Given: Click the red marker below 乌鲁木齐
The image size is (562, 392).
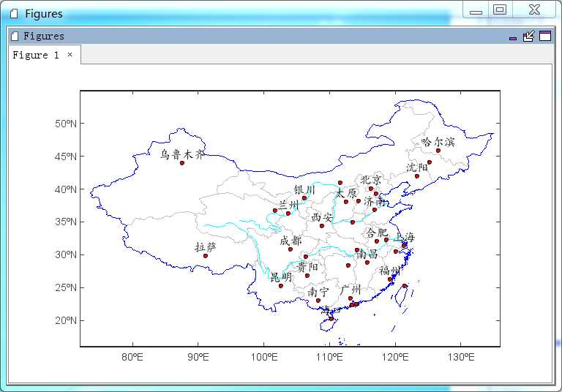Looking at the screenshot, I should click(x=182, y=163).
